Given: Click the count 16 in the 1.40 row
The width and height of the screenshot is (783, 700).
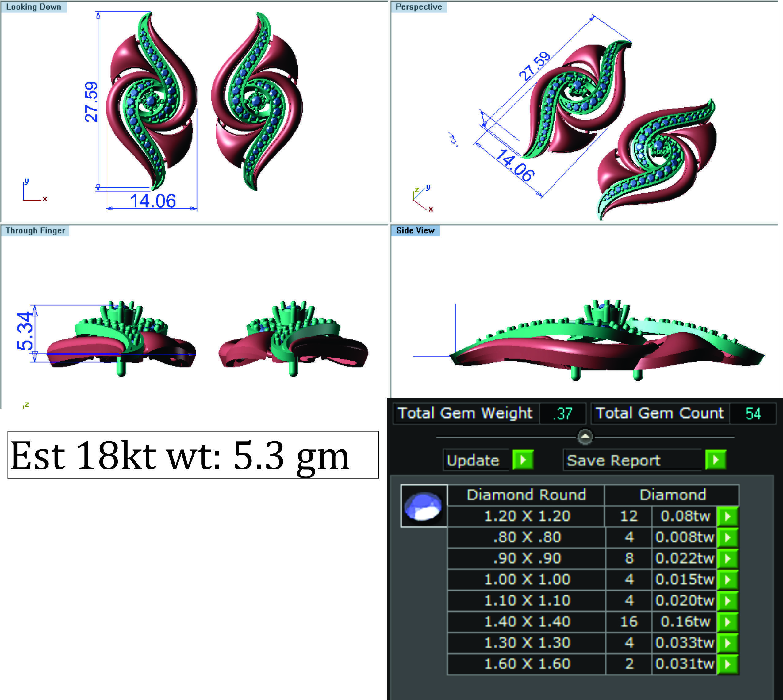Looking at the screenshot, I should click(x=629, y=622).
